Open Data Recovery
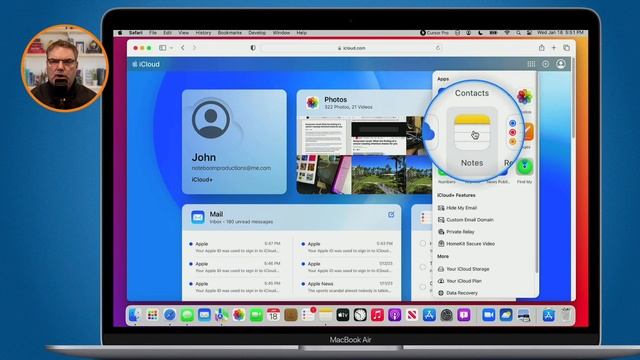Screen dimensions: 640x360 (458, 293)
